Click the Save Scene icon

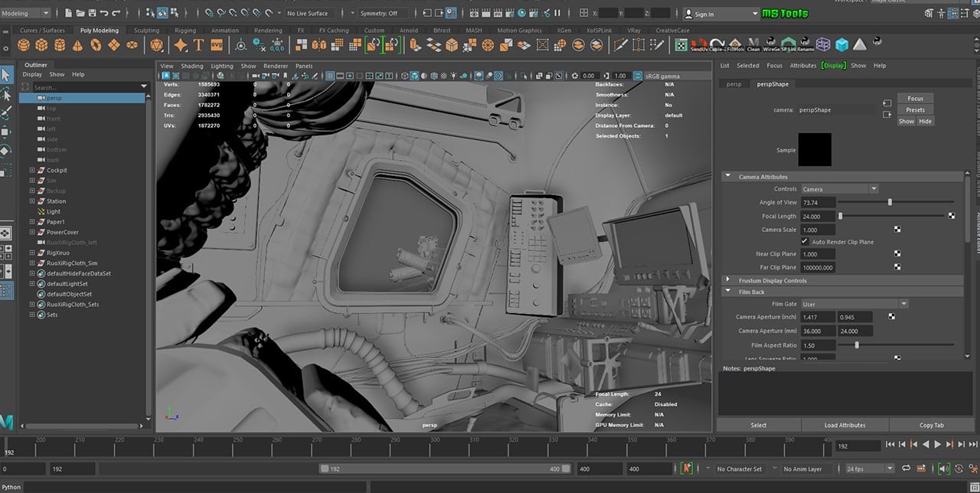(x=93, y=13)
